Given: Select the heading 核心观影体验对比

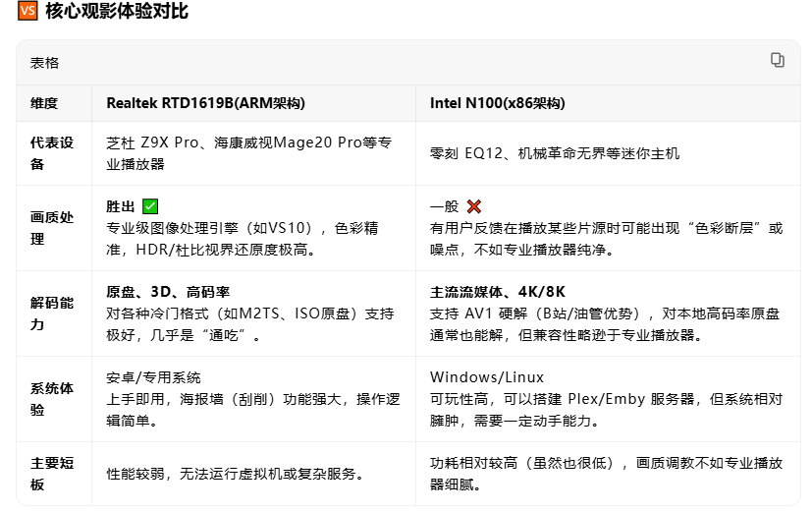Looking at the screenshot, I should (x=117, y=11).
